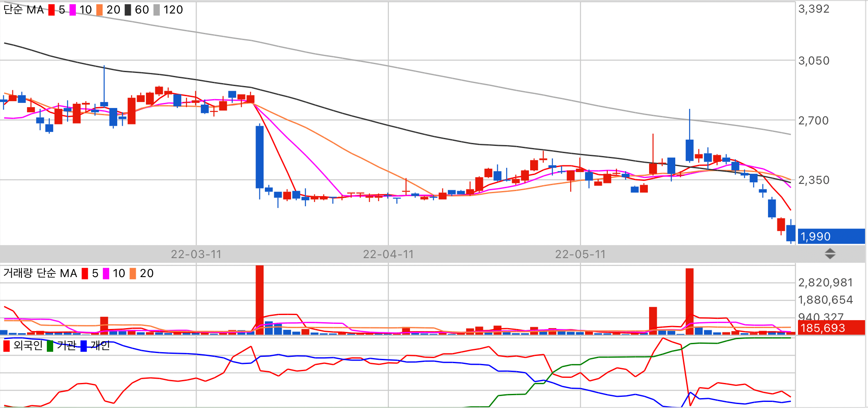Click the 2,350 price axis label
This screenshot has width=868, height=415.
pyautogui.click(x=814, y=180)
